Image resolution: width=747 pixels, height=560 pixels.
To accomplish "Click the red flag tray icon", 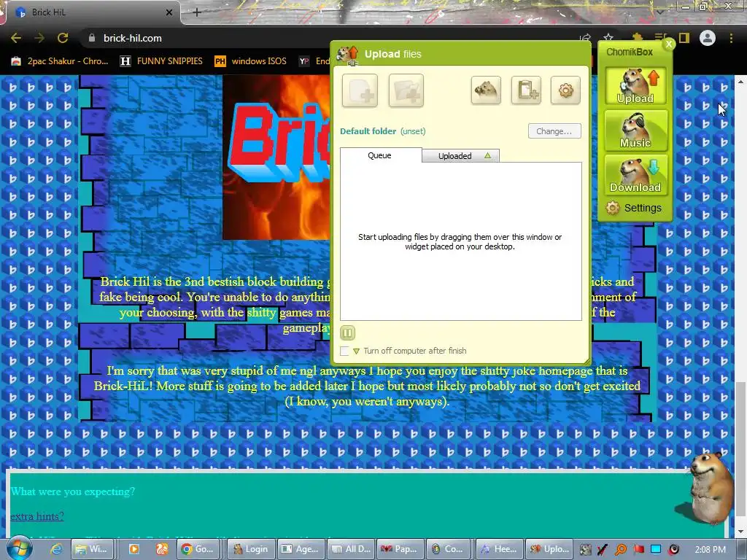I will click(638, 550).
